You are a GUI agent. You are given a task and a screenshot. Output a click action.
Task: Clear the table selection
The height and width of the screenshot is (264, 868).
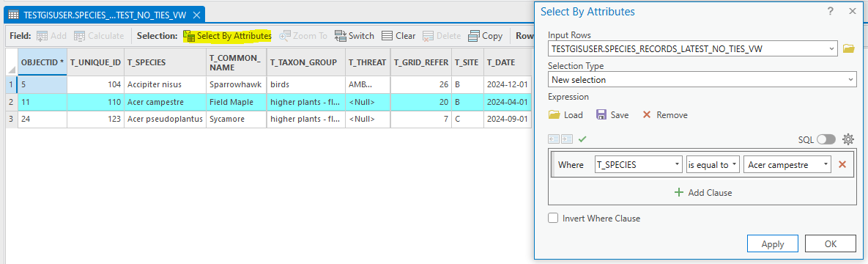398,35
